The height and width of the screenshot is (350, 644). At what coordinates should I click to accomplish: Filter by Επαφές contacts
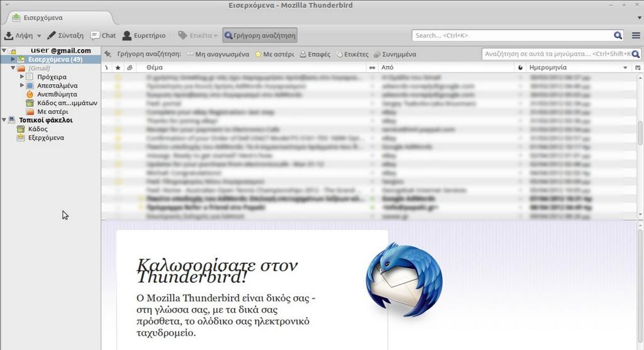[x=315, y=54]
